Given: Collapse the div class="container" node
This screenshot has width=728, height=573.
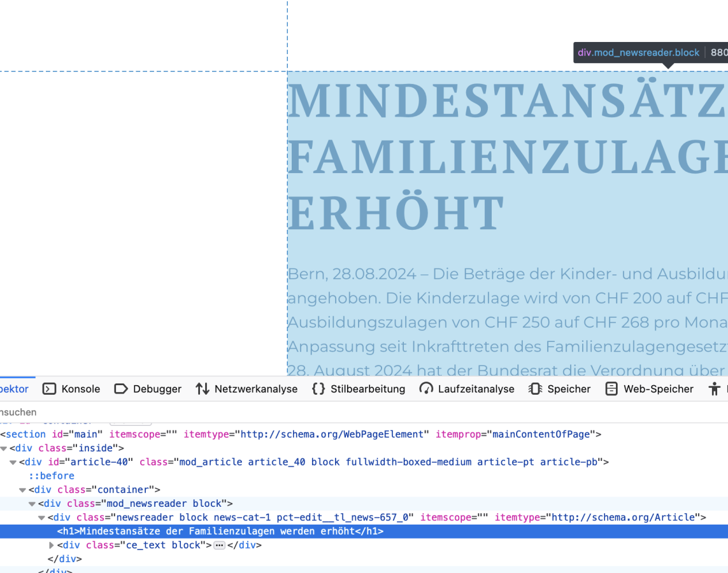Looking at the screenshot, I should pos(23,490).
